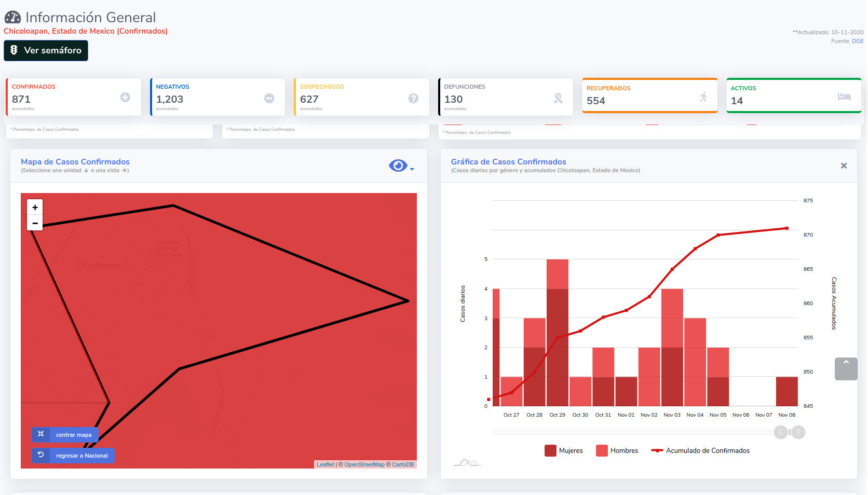Image resolution: width=868 pixels, height=495 pixels.
Task: Click the Nov 03 bar in the chart
Action: pyautogui.click(x=672, y=347)
